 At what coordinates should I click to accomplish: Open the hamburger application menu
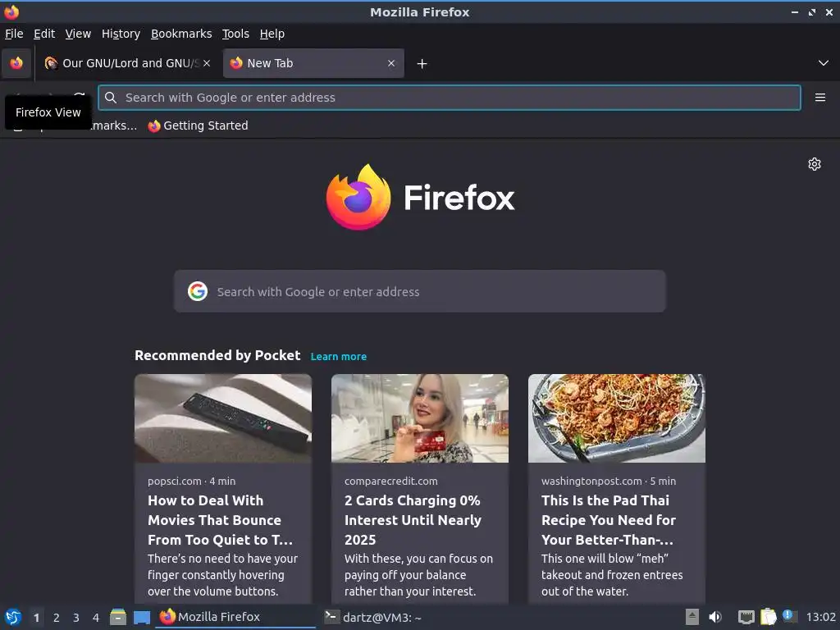[820, 98]
